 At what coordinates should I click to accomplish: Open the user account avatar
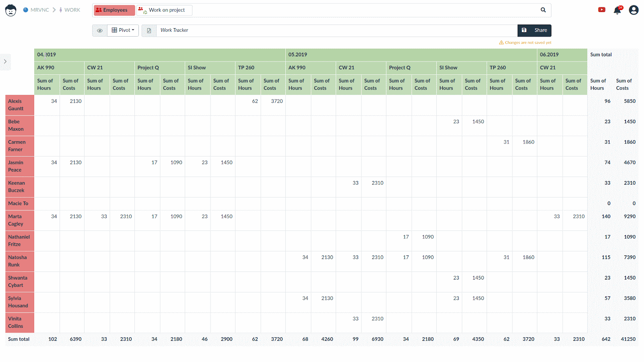634,10
